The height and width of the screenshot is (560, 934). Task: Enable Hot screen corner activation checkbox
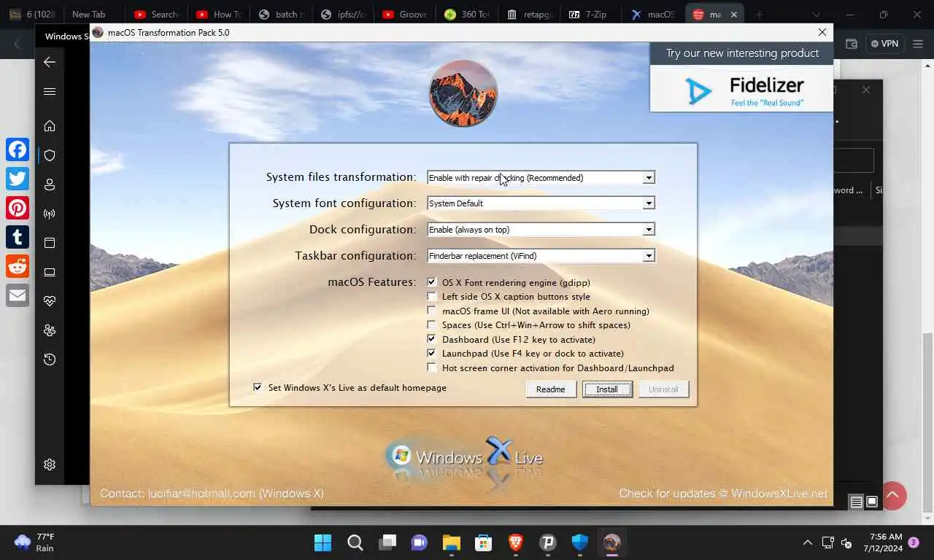tap(432, 367)
